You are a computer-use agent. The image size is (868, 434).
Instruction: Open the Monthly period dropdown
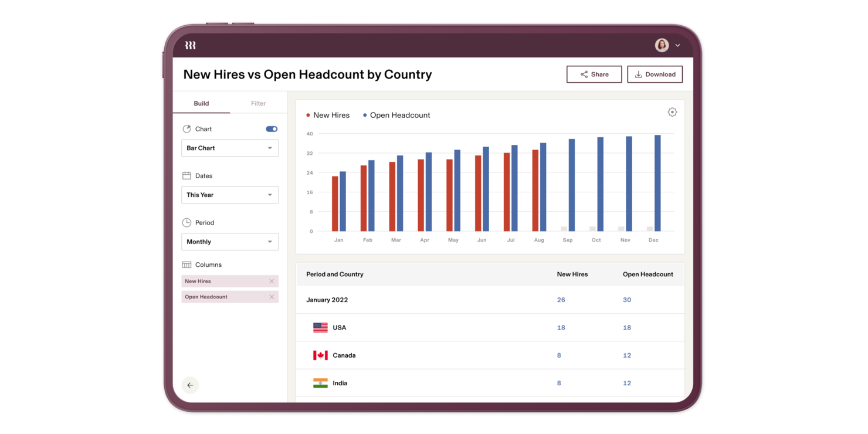pos(229,241)
